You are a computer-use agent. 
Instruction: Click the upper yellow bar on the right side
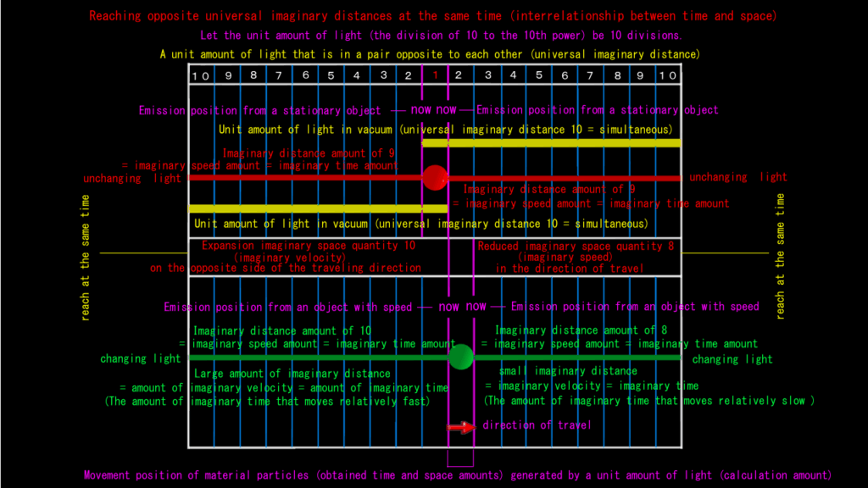coord(551,143)
